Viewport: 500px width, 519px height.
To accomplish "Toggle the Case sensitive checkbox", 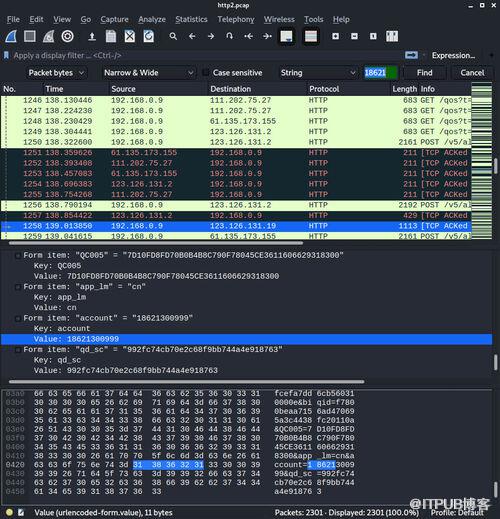I will 206,73.
